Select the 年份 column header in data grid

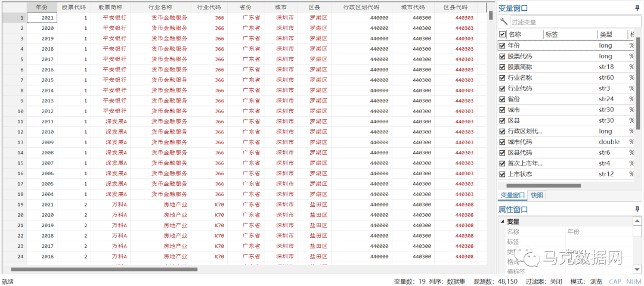tap(42, 7)
